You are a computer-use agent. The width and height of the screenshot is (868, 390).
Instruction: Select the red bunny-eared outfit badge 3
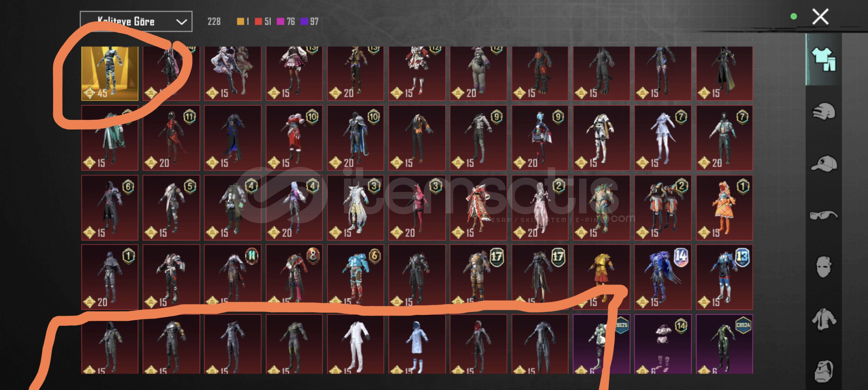417,208
